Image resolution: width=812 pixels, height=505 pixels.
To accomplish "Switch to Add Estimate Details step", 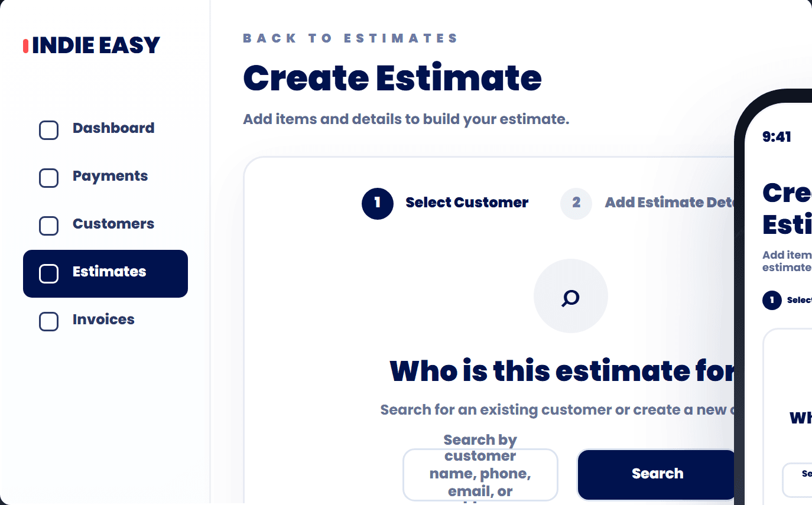I will tap(670, 203).
